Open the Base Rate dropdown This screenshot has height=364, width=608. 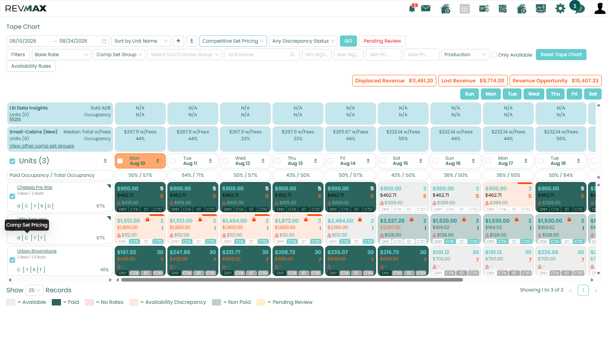pos(61,55)
